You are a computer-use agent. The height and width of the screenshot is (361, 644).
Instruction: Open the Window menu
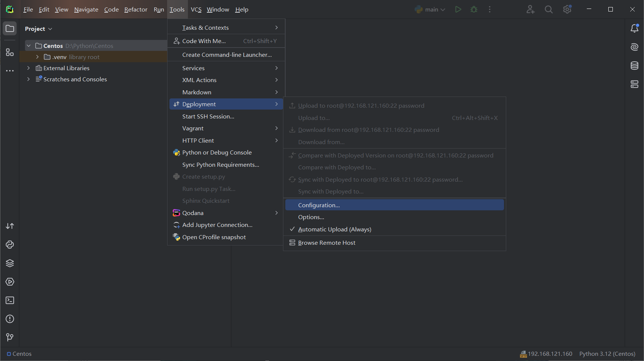pos(218,9)
